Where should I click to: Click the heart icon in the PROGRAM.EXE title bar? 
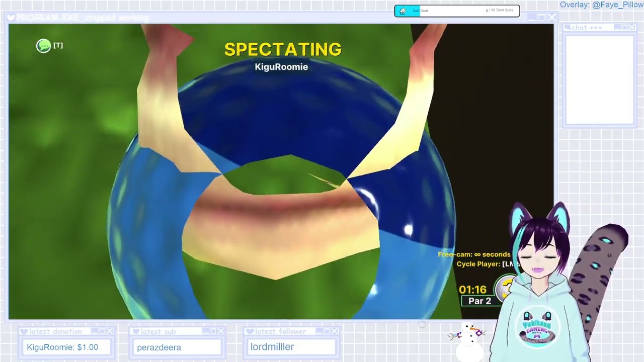coord(11,18)
